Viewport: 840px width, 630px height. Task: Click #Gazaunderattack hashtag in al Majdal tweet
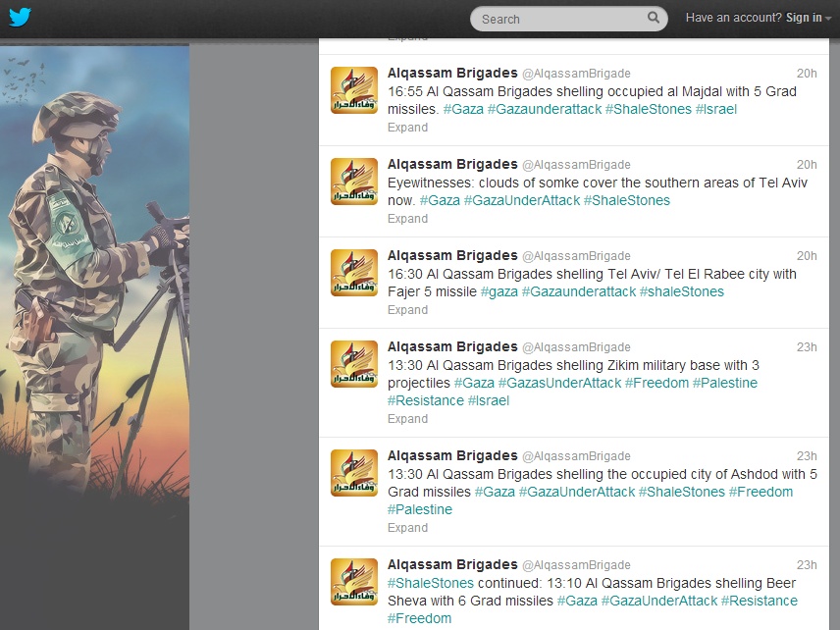pos(545,109)
